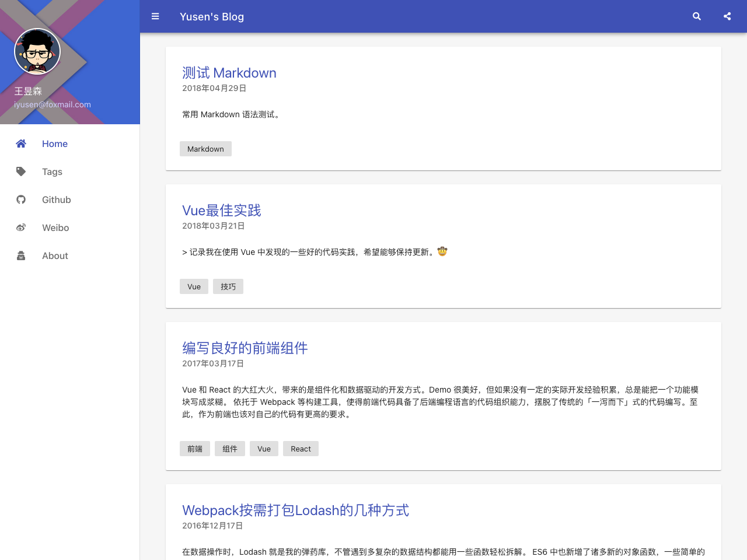Click the author avatar photo
The width and height of the screenshot is (747, 560).
pyautogui.click(x=37, y=51)
